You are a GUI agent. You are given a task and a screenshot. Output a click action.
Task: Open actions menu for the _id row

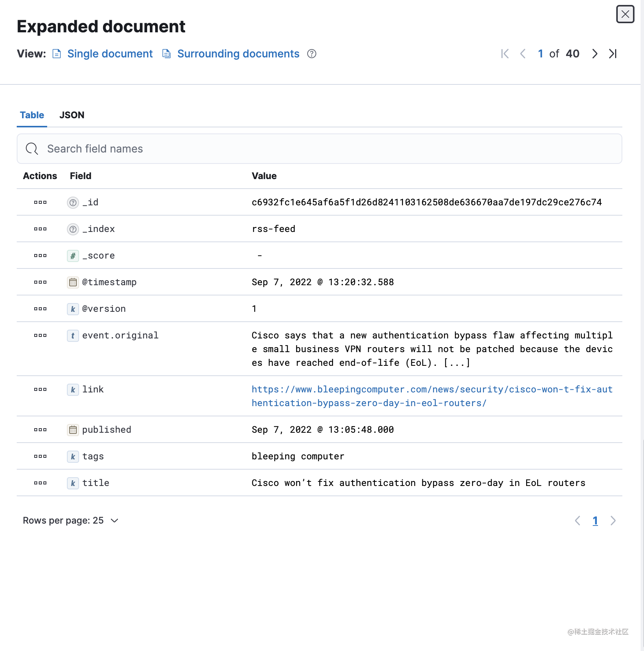tap(40, 202)
